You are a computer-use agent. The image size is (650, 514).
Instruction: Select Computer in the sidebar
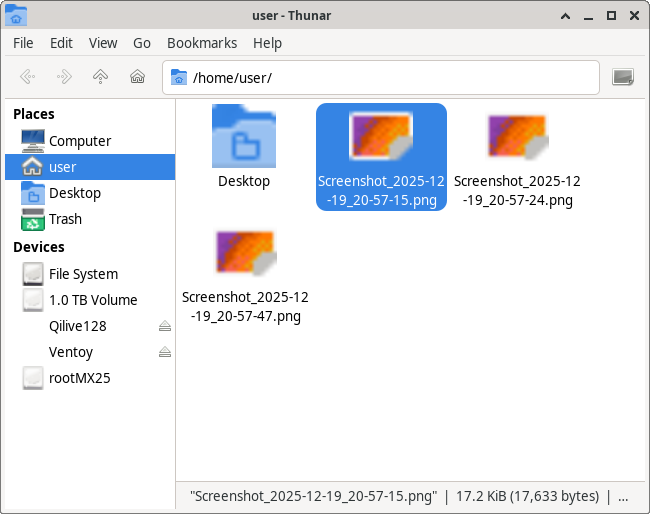click(x=79, y=141)
